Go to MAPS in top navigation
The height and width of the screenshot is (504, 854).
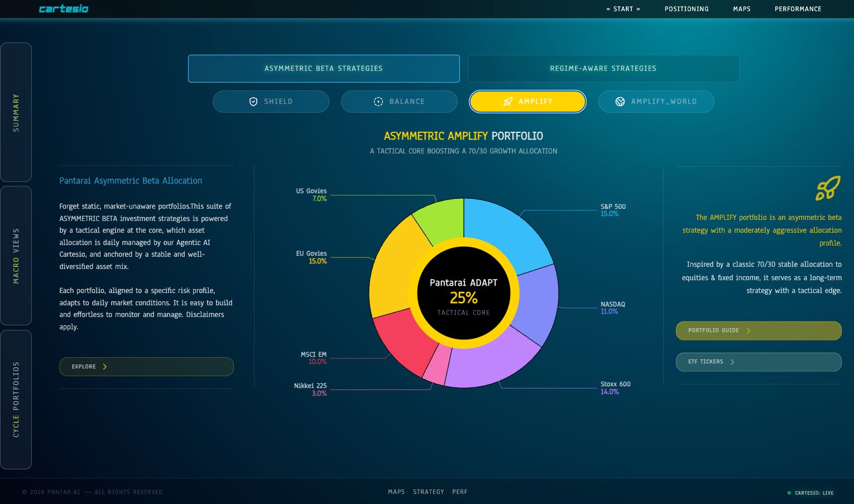click(742, 9)
